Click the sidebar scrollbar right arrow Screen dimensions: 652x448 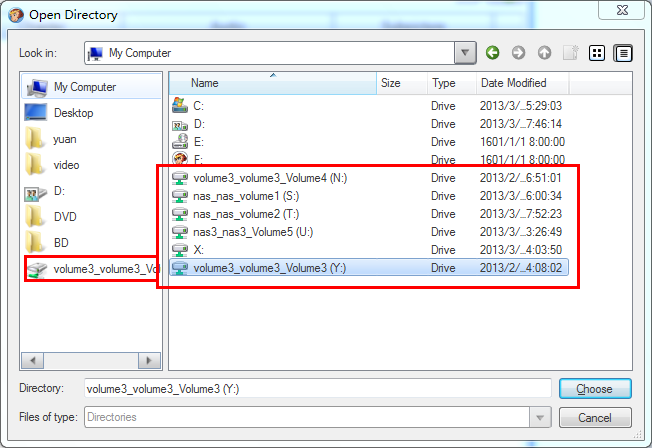pyautogui.click(x=149, y=360)
